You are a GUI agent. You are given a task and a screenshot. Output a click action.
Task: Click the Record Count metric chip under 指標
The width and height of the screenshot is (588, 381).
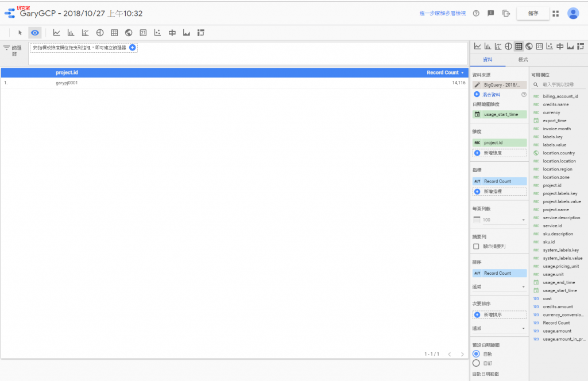(x=500, y=181)
